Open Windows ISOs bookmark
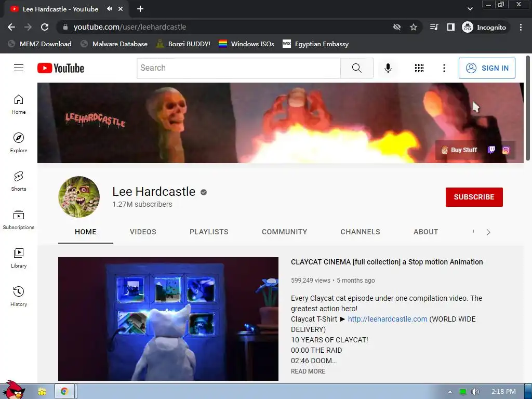 (246, 44)
